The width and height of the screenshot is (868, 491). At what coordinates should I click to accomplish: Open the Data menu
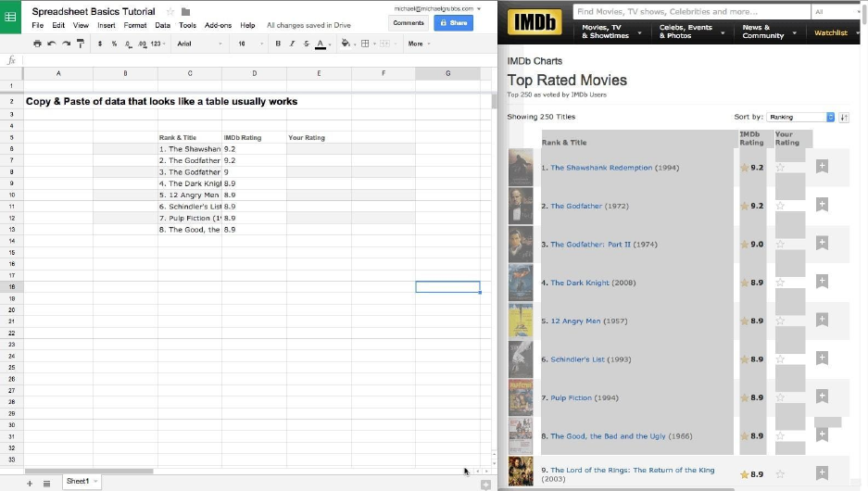pyautogui.click(x=162, y=25)
